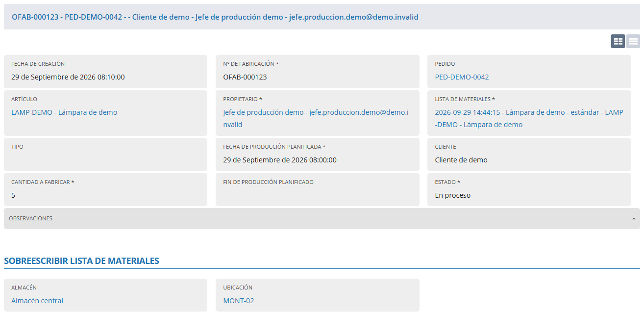Click the OFAB-000123 header title
The image size is (644, 315).
click(x=215, y=17)
